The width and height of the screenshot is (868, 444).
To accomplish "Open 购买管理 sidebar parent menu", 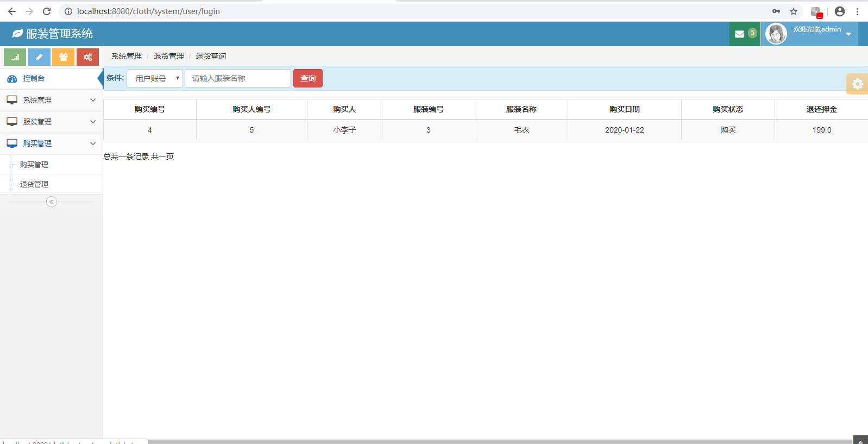I will pyautogui.click(x=51, y=143).
